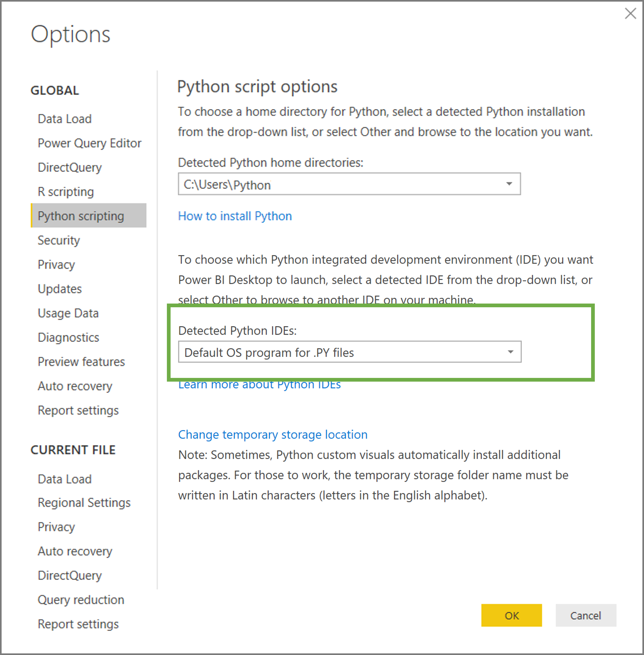644x655 pixels.
Task: Go to Updates options
Action: click(x=60, y=289)
